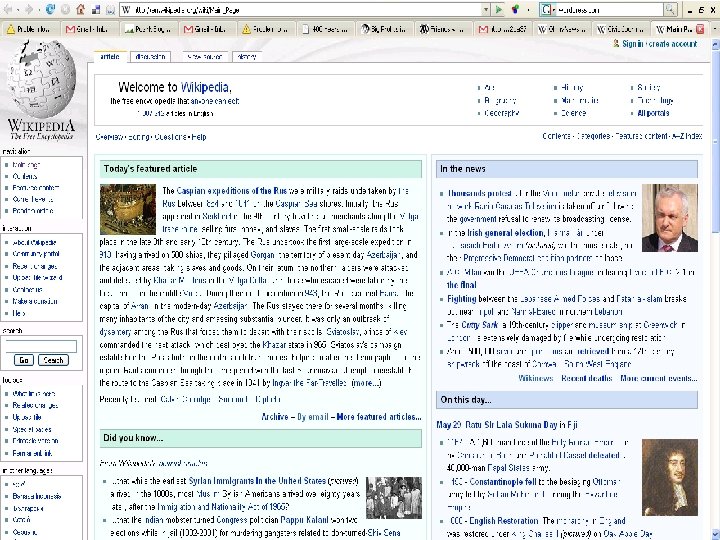Open Community portal in the sidebar

[x=36, y=254]
